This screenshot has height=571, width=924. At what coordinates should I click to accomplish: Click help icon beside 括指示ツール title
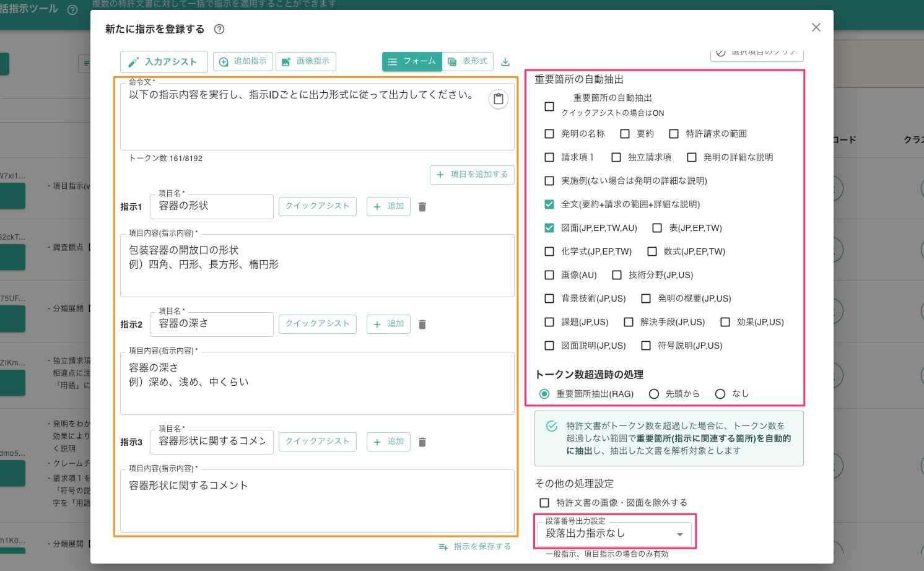coord(72,10)
